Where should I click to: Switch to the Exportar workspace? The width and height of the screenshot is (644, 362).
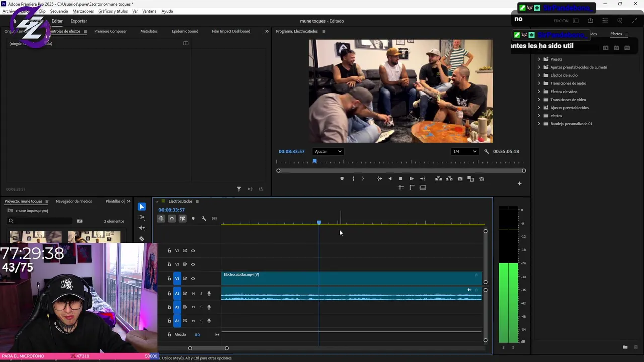tap(78, 21)
